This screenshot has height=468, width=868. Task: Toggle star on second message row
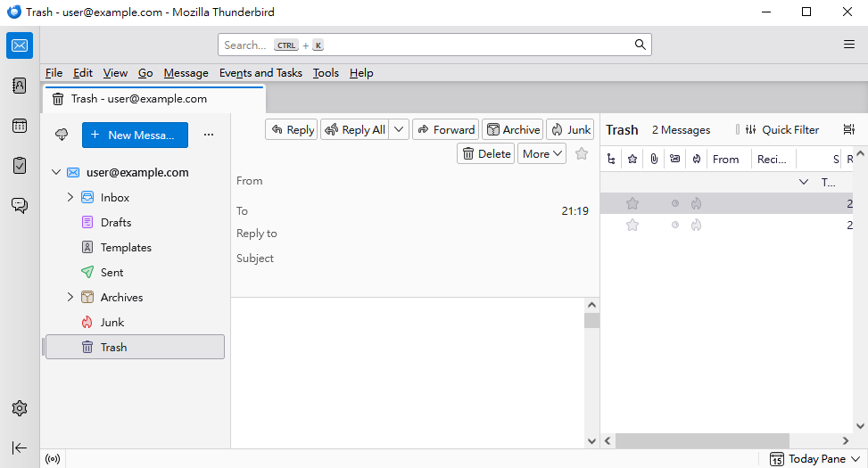point(632,226)
